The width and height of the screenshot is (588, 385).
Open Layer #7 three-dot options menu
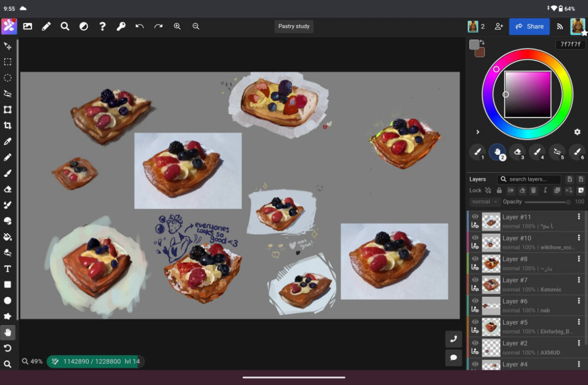(x=579, y=279)
